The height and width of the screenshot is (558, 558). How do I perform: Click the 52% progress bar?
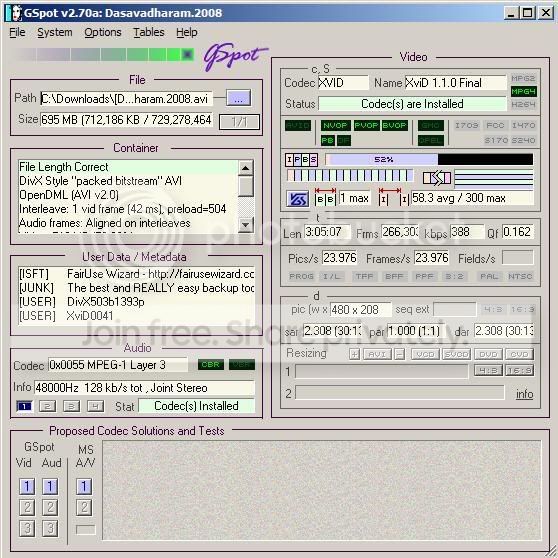[x=429, y=159]
